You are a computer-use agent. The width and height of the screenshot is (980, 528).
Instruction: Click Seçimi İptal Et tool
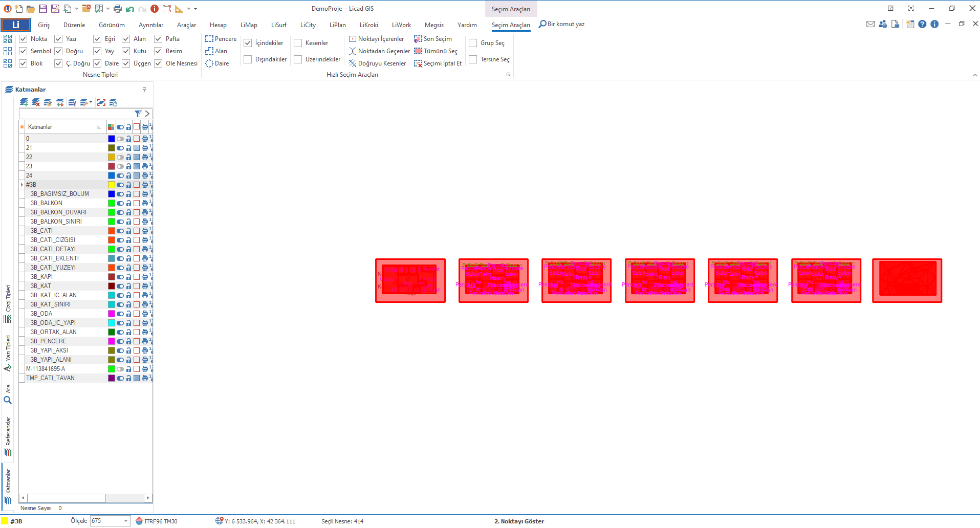[x=438, y=63]
